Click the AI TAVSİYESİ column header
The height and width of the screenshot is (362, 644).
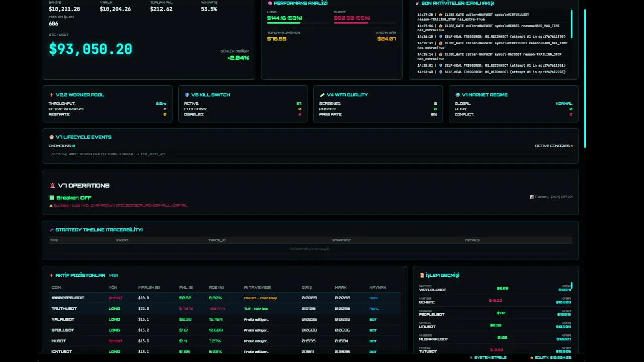coord(257,287)
